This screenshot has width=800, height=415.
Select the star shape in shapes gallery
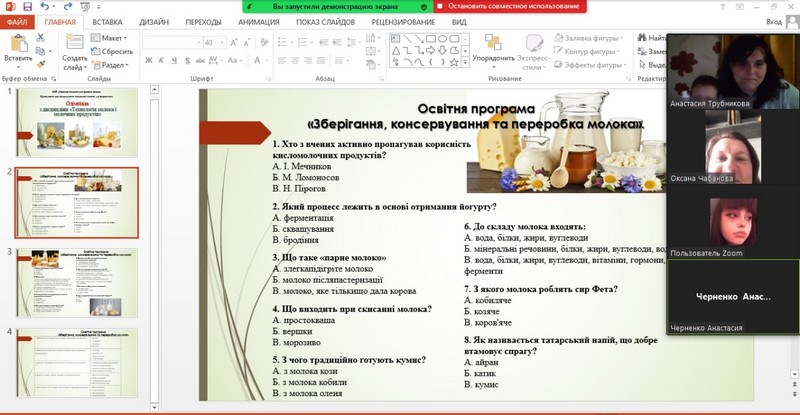click(x=454, y=62)
